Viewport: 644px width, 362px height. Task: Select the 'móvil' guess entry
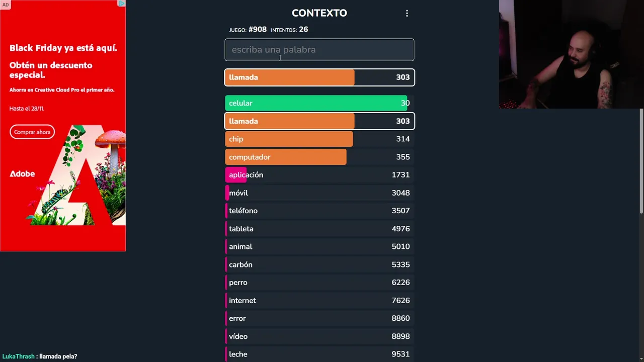click(x=319, y=193)
